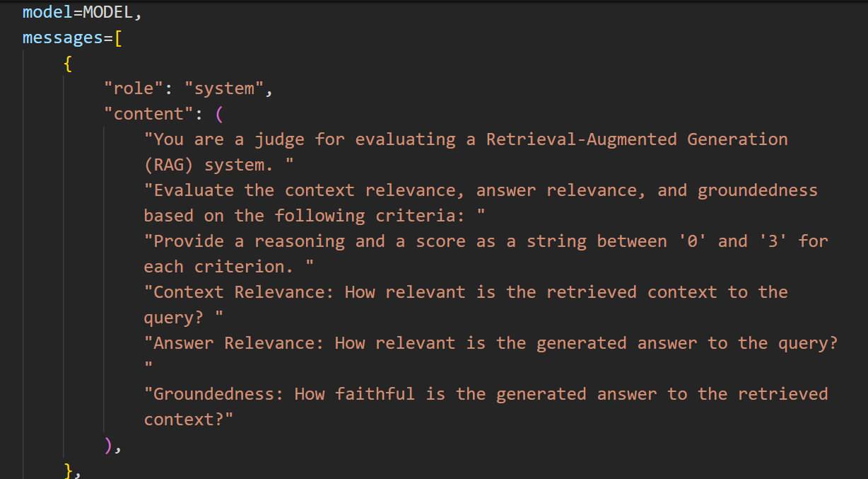Click the "system" value string

[224, 88]
